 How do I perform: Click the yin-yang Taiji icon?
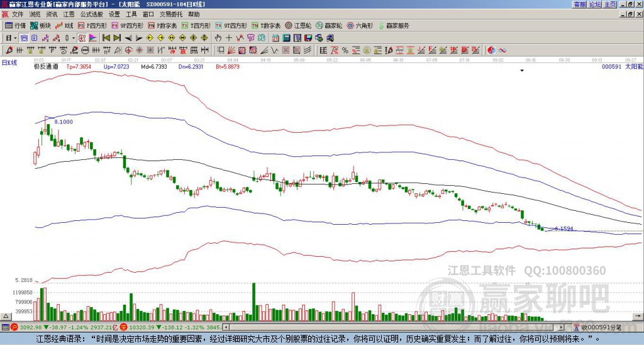[491, 50]
